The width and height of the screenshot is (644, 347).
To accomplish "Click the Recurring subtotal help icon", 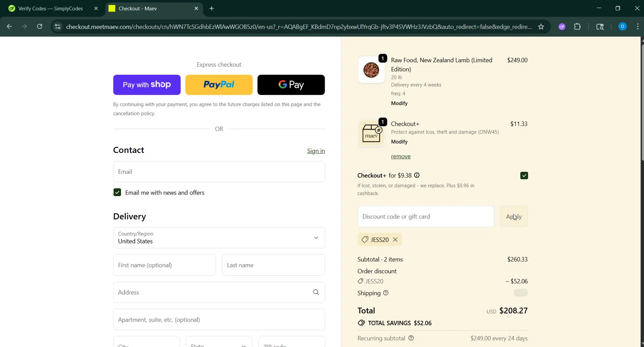I will (x=411, y=338).
